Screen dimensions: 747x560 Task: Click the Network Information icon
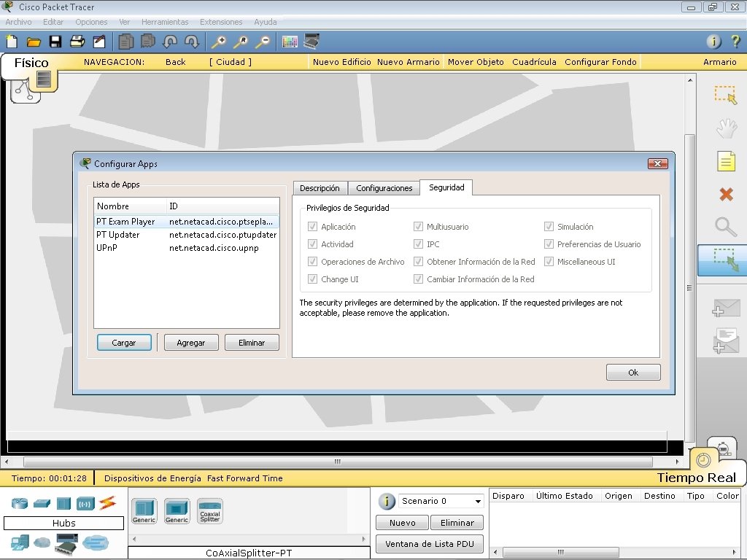713,42
